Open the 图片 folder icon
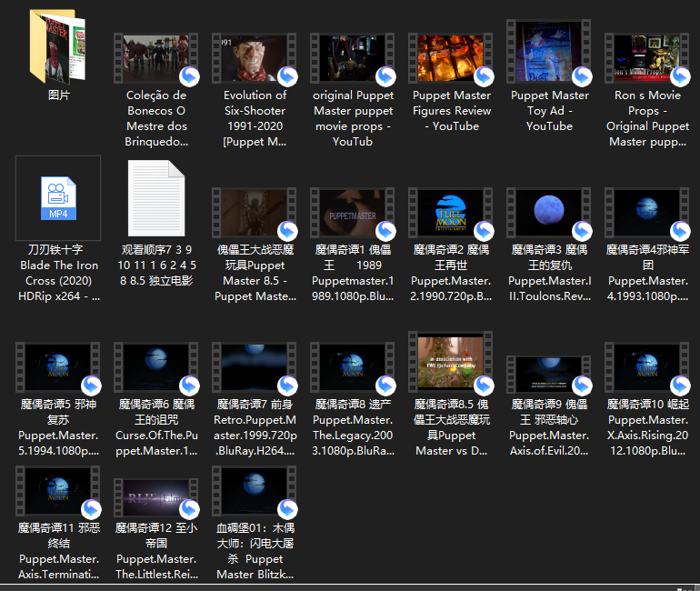700x591 pixels. 58,47
